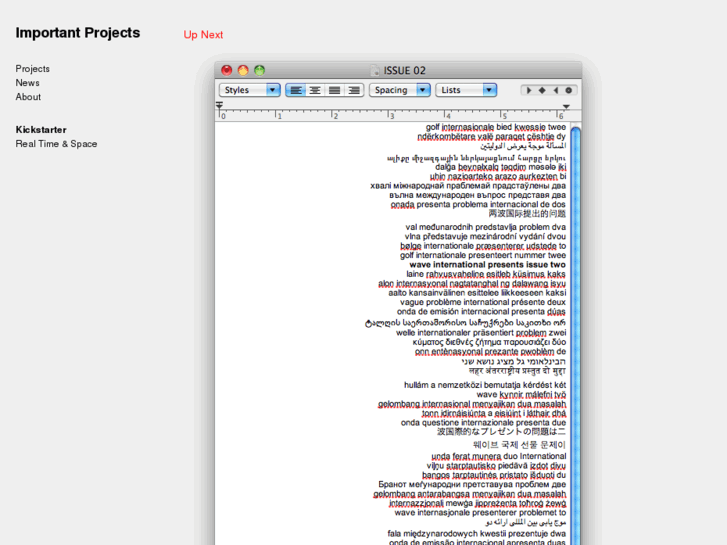Click the center tab stop diamond icon
The width and height of the screenshot is (727, 545).
542,90
